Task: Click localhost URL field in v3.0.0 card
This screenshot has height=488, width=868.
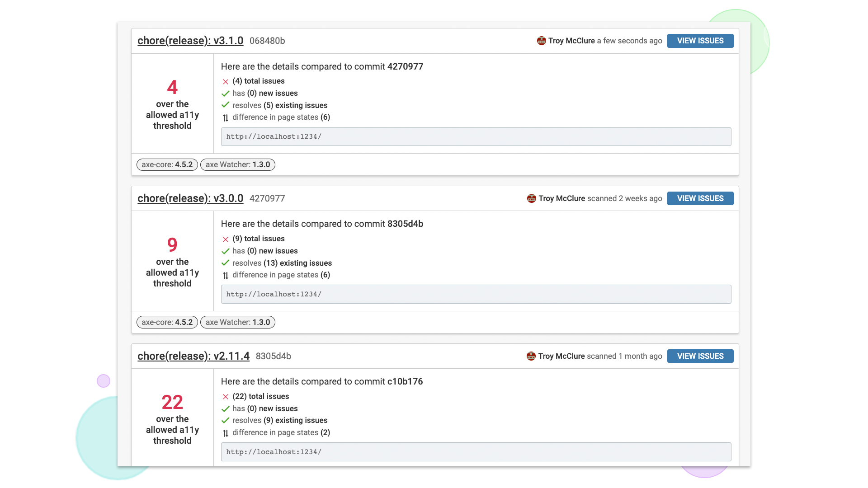Action: [x=476, y=294]
